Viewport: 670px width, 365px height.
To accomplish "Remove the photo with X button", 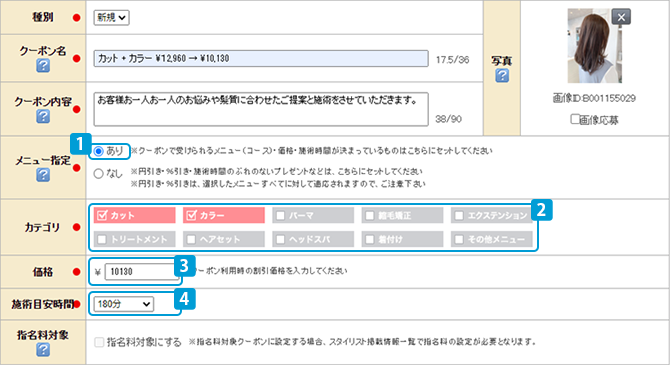I will [621, 17].
